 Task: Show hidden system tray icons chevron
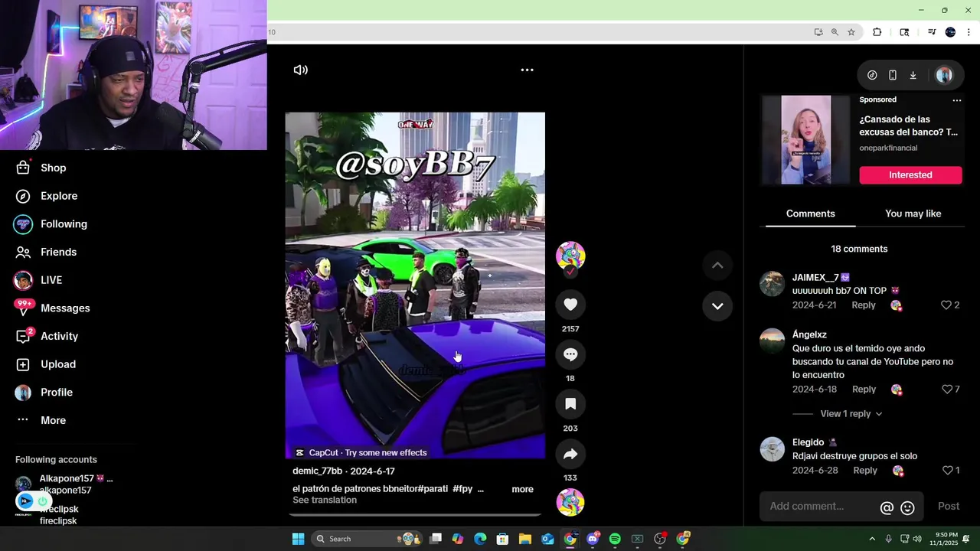(x=871, y=539)
